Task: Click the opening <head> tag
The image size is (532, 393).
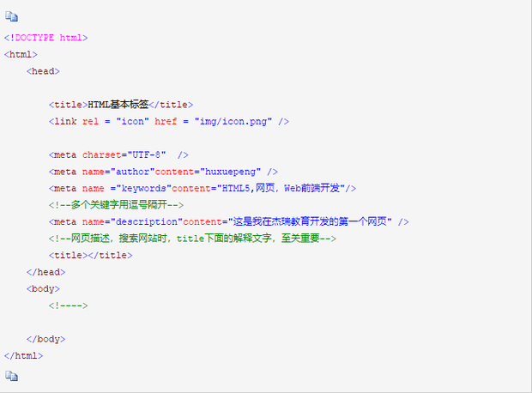Action: coord(43,71)
